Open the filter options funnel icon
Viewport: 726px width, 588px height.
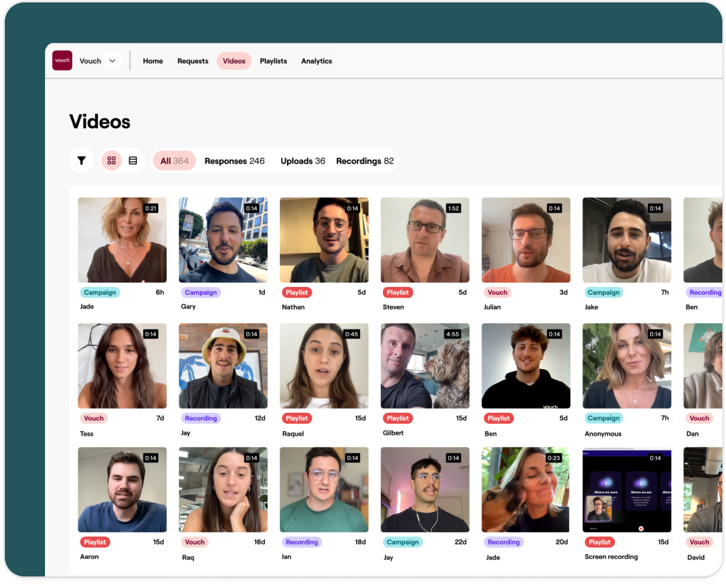(81, 161)
